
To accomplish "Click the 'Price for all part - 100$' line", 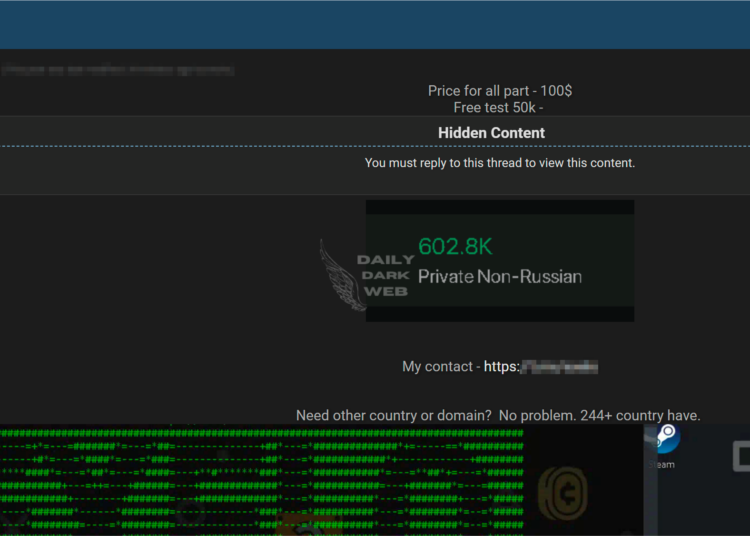I will [499, 91].
